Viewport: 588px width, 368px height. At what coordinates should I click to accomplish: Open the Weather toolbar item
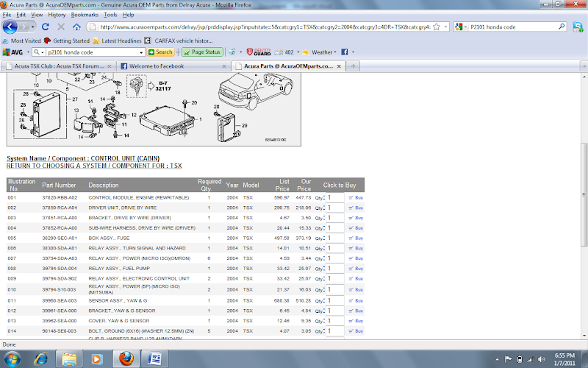point(318,52)
